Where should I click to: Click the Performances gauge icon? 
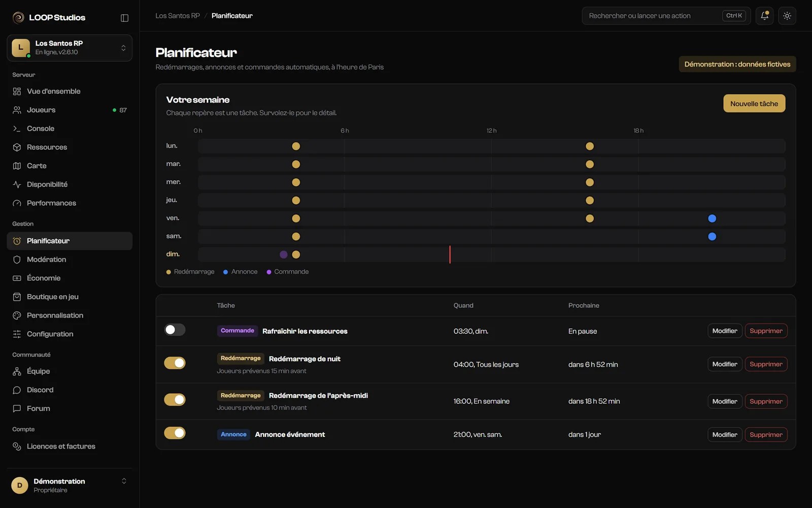click(x=17, y=203)
